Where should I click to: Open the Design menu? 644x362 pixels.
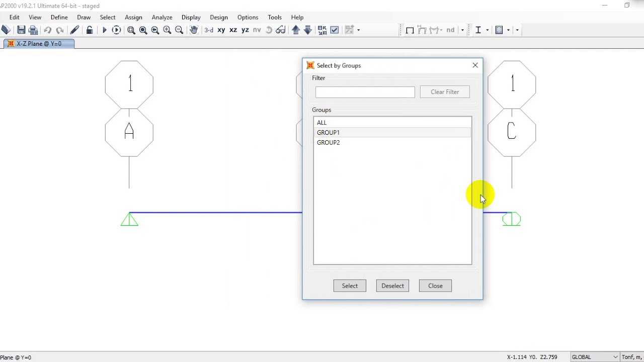[x=219, y=17]
